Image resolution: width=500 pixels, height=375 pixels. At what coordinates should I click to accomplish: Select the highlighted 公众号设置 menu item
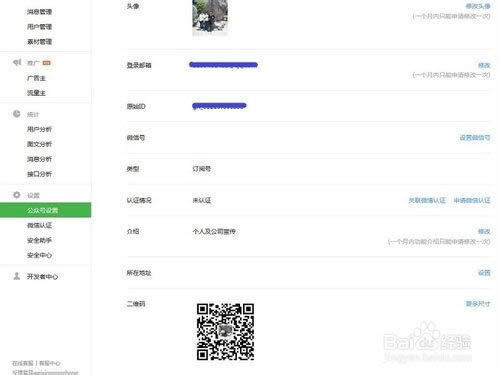[45, 210]
